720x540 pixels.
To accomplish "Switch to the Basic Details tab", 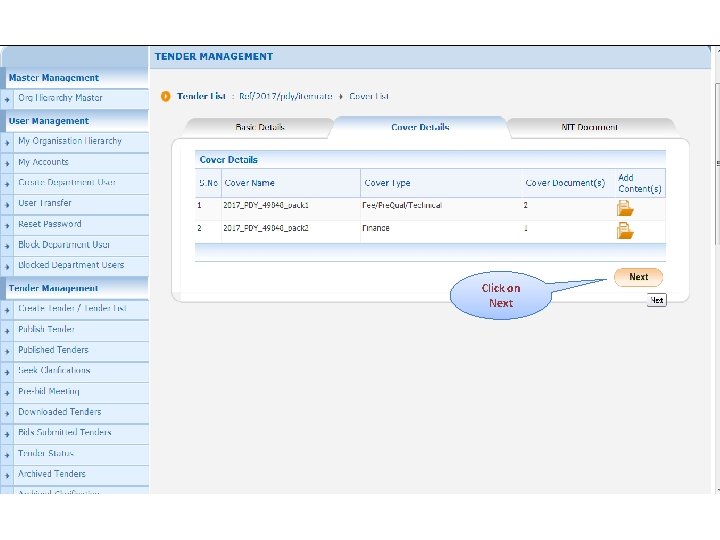I will 260,127.
